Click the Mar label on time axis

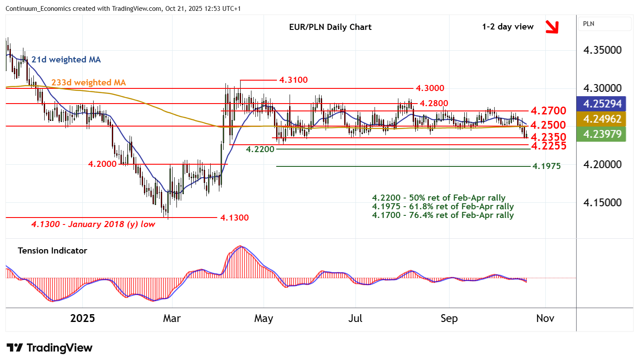point(172,318)
